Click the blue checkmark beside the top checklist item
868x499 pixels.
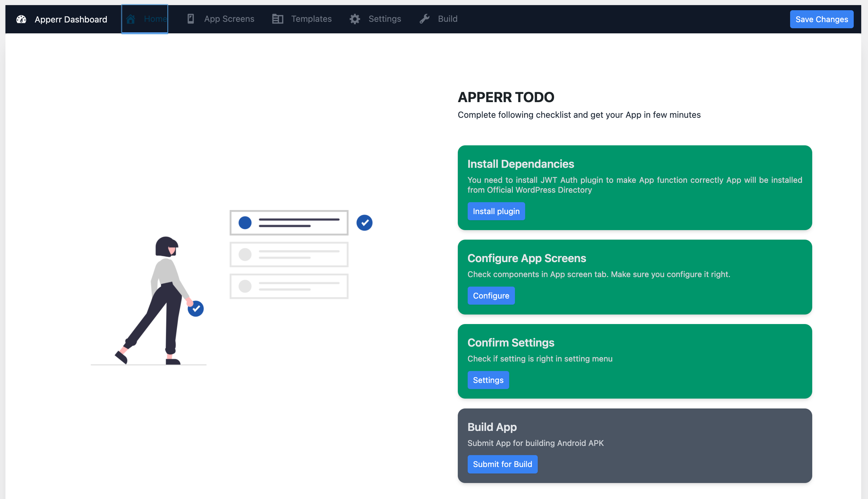point(364,223)
